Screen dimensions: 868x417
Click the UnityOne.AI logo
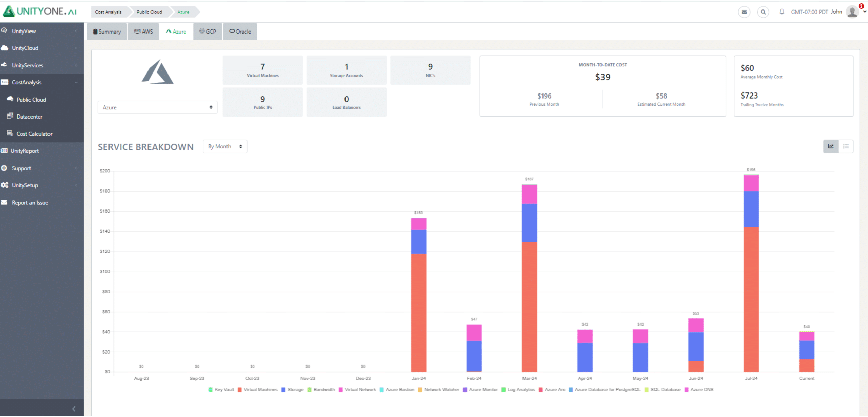coord(40,11)
